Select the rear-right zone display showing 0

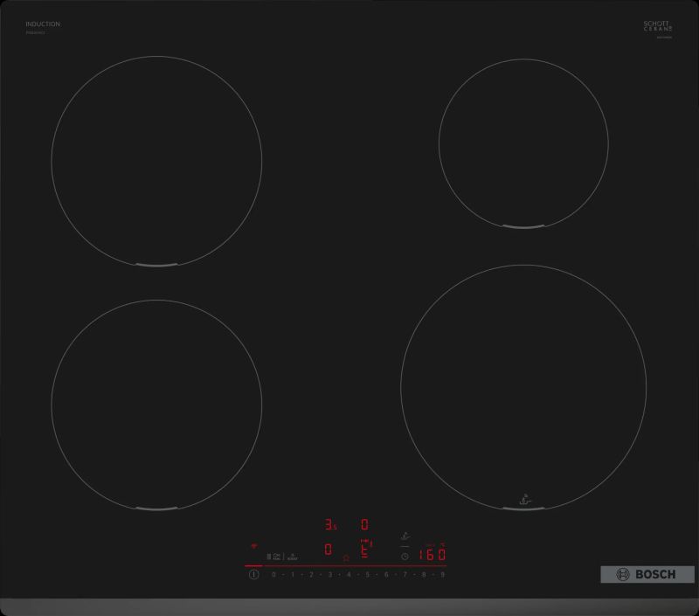(365, 525)
